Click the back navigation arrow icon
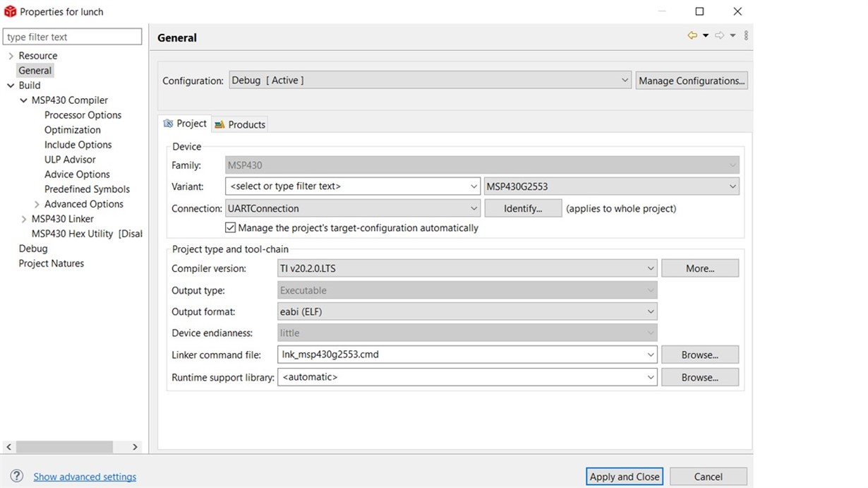The height and width of the screenshot is (488, 868). pyautogui.click(x=692, y=35)
